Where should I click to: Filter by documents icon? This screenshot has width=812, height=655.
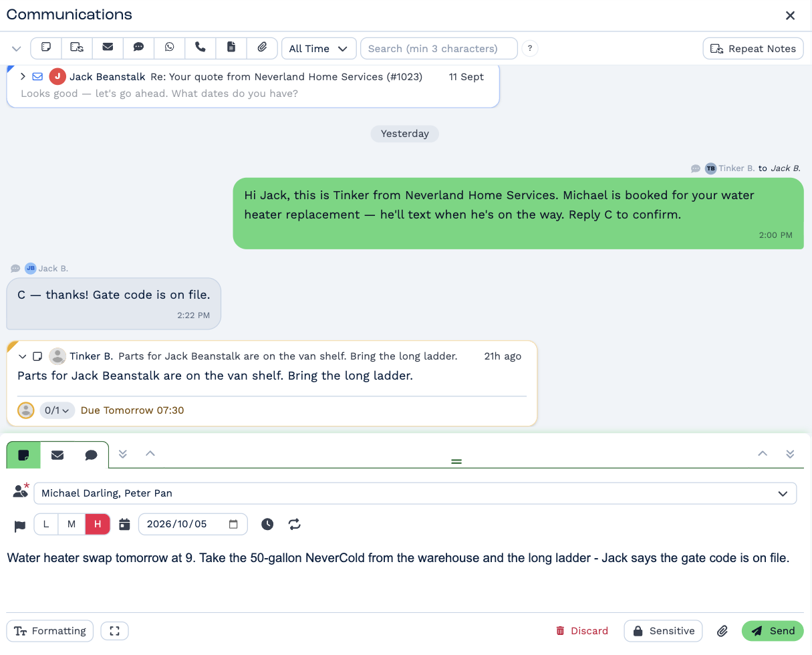[x=231, y=47]
